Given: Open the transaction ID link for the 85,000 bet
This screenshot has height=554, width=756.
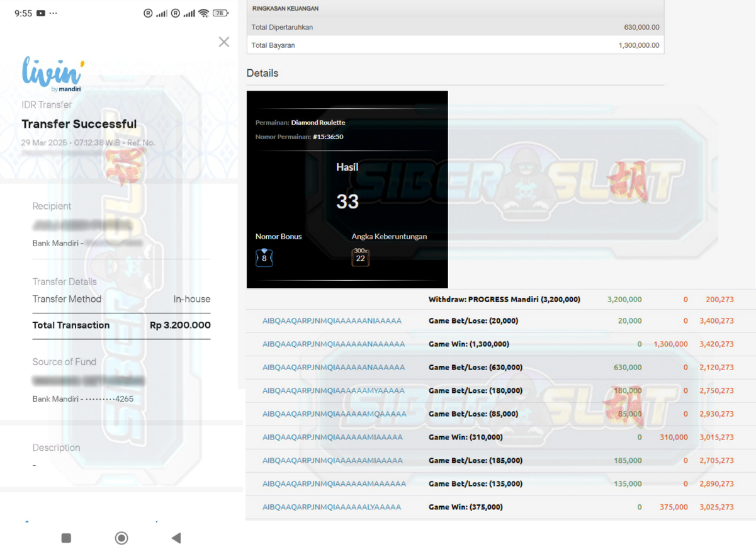Looking at the screenshot, I should click(334, 414).
